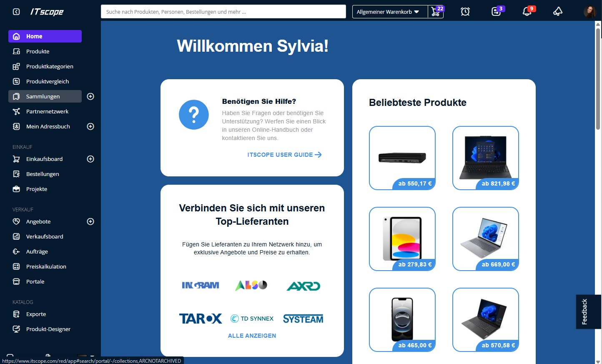The image size is (602, 364).
Task: Click the search field for products
Action: (223, 12)
